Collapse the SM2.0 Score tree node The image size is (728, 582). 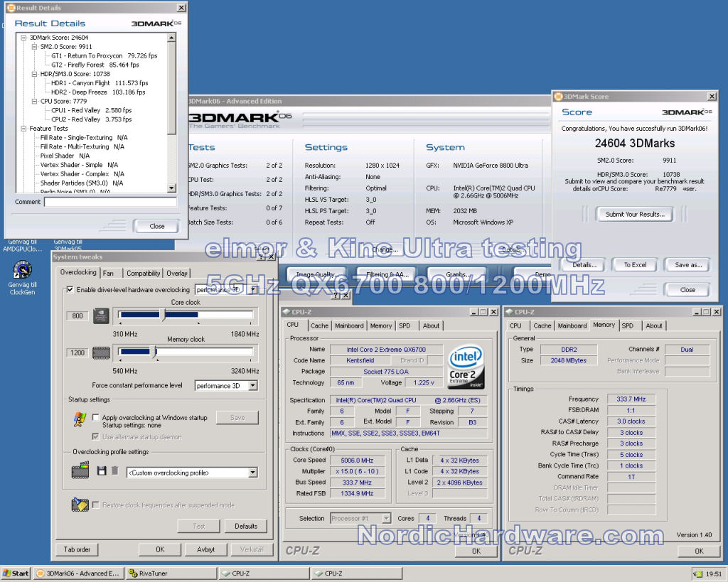coord(34,46)
